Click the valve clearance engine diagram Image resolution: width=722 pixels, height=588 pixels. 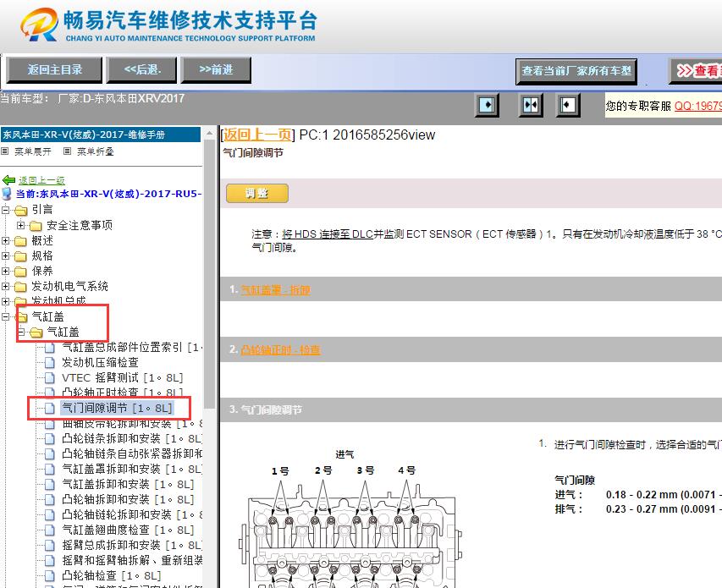click(x=350, y=518)
